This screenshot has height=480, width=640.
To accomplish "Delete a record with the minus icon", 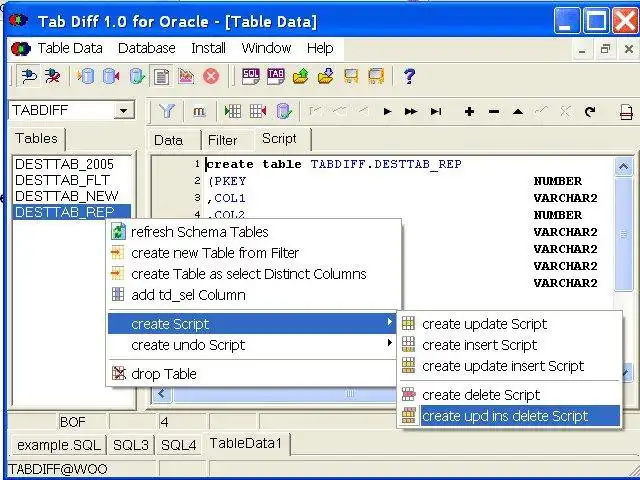I will (493, 111).
